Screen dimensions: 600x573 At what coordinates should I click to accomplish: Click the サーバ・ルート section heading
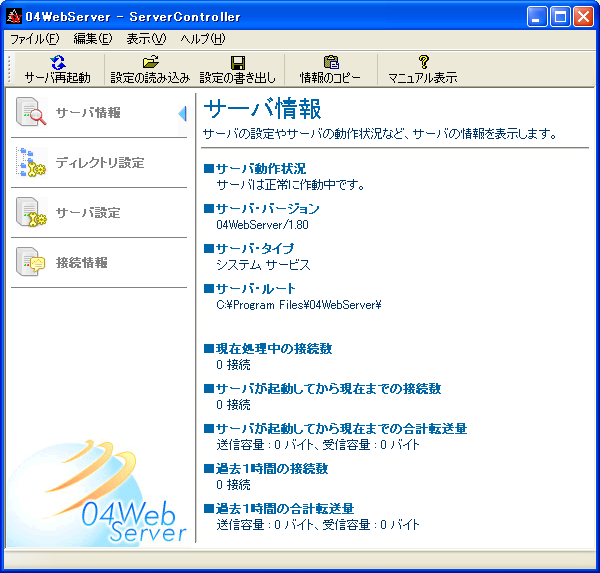[250, 289]
